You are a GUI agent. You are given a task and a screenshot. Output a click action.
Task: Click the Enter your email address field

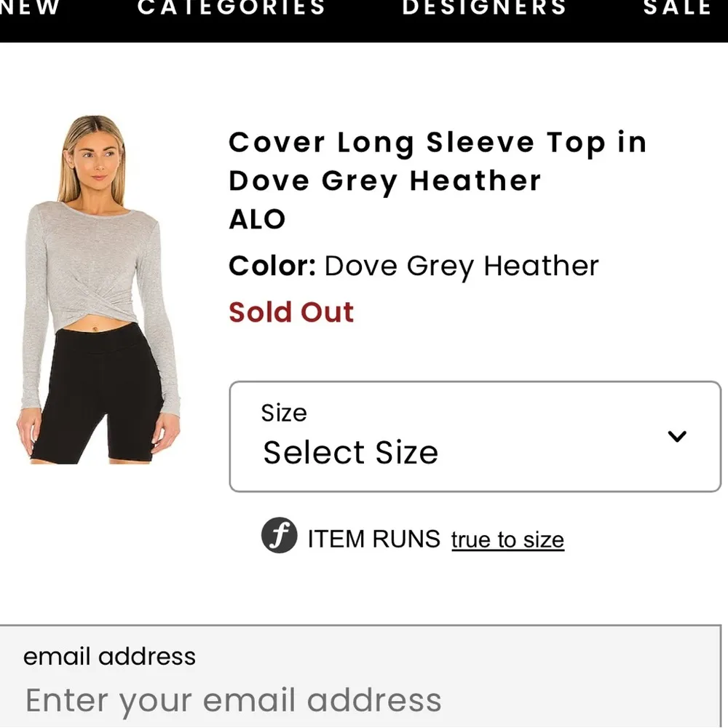tap(233, 700)
